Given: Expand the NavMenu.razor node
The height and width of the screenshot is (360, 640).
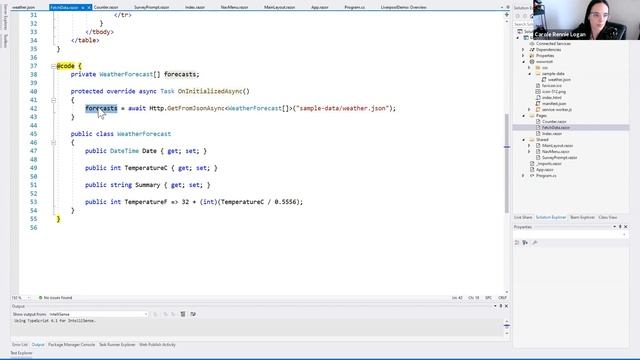Looking at the screenshot, I should [530, 151].
